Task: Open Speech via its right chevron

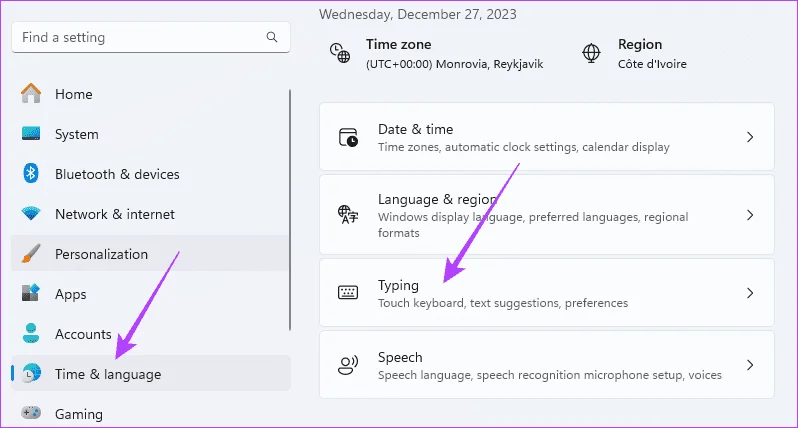Action: tap(750, 365)
